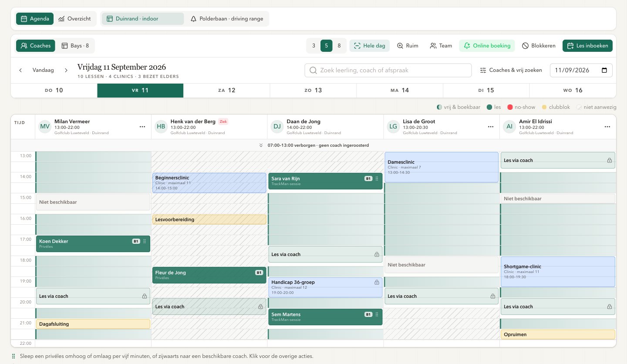Focus the search leerling, coach of afspraak field
This screenshot has width=627, height=364.
pyautogui.click(x=388, y=70)
